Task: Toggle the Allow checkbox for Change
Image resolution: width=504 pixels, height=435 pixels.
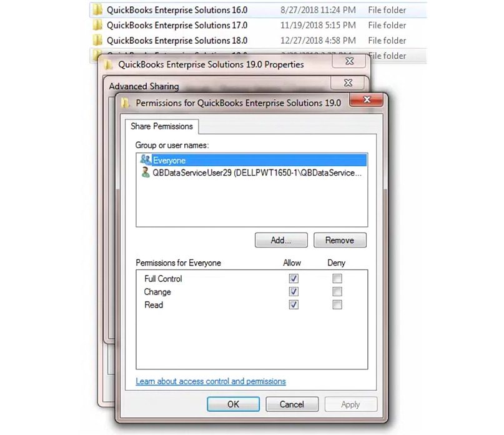Action: click(x=294, y=291)
